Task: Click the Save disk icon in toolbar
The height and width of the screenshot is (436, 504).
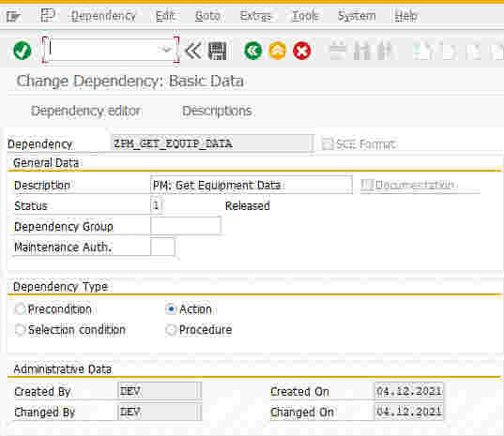Action: pyautogui.click(x=218, y=51)
